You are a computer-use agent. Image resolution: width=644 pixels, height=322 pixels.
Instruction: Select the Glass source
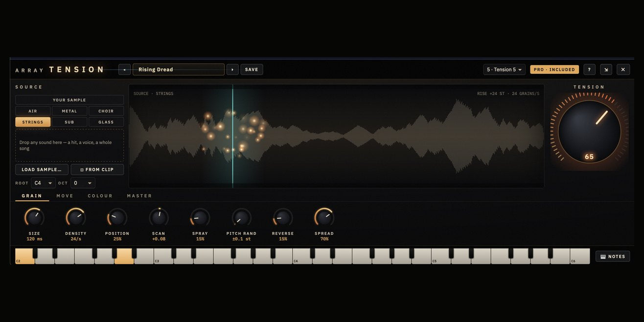pos(106,122)
